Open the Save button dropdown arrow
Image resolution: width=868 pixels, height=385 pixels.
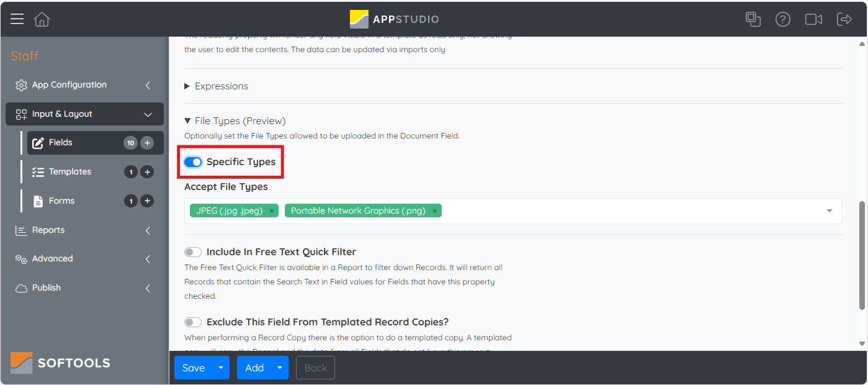(x=220, y=368)
